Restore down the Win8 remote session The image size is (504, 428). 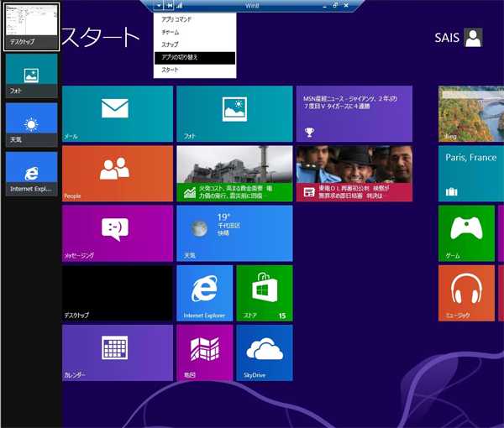335,5
